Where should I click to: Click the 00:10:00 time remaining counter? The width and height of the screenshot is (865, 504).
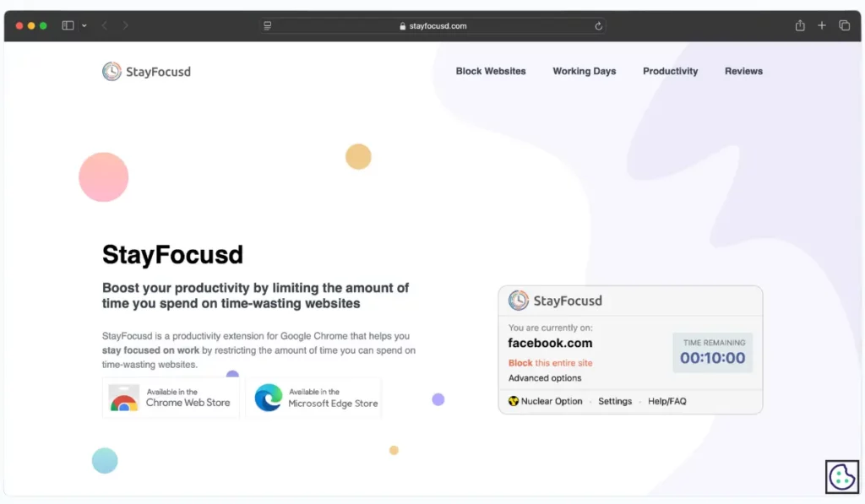pyautogui.click(x=712, y=358)
